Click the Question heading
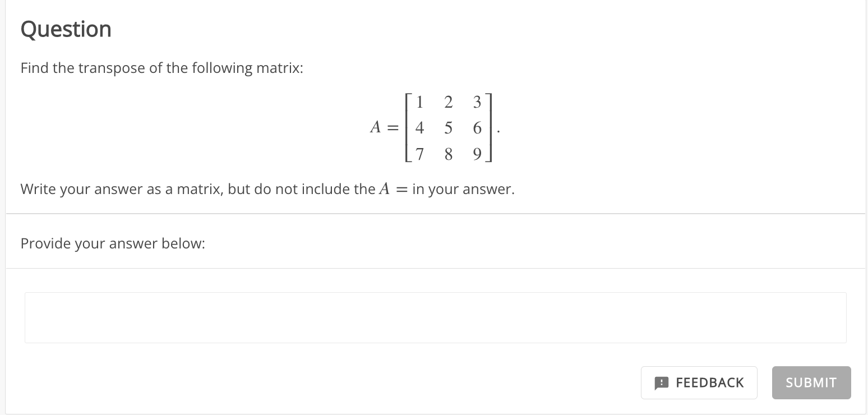The height and width of the screenshot is (415, 868). (65, 28)
